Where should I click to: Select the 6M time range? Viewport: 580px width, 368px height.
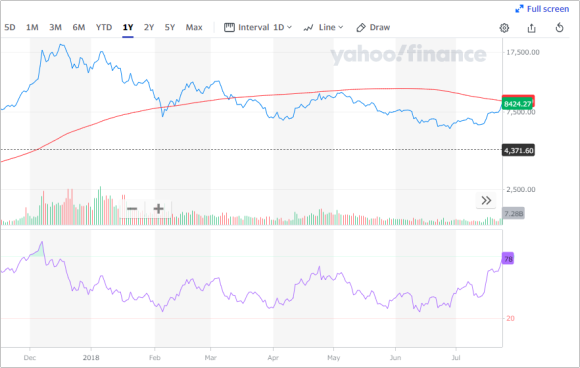tap(79, 27)
